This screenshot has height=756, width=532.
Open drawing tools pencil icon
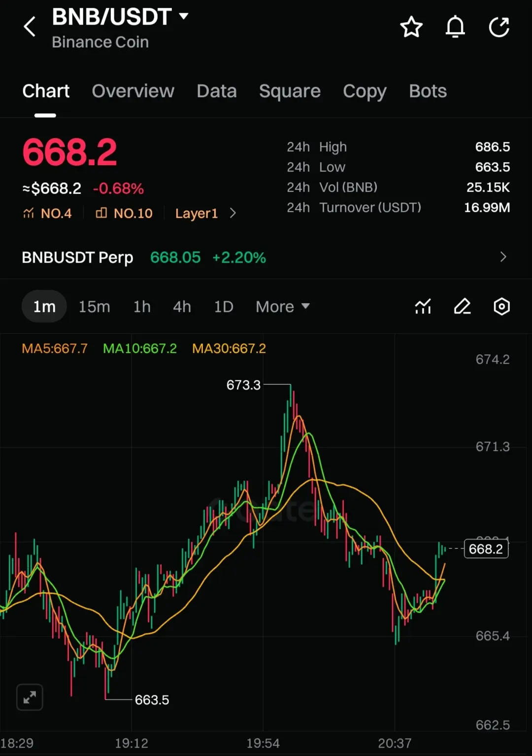462,307
